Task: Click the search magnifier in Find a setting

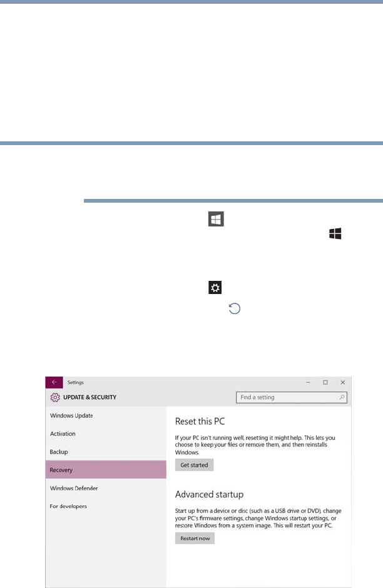Action: pos(342,397)
